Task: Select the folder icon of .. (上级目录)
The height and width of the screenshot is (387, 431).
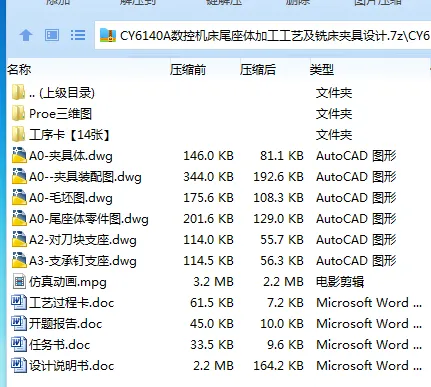Action: pyautogui.click(x=18, y=92)
